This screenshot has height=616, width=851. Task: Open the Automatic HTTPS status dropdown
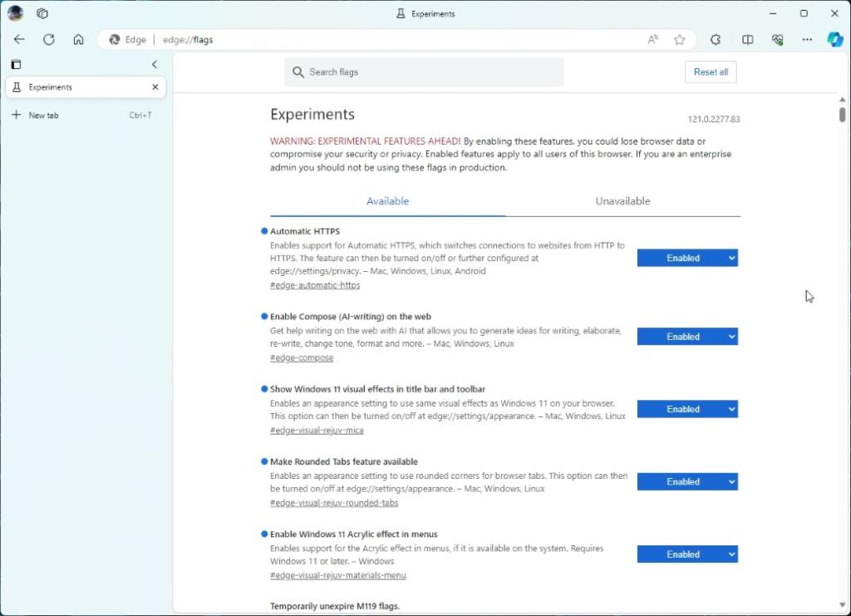[x=687, y=258]
